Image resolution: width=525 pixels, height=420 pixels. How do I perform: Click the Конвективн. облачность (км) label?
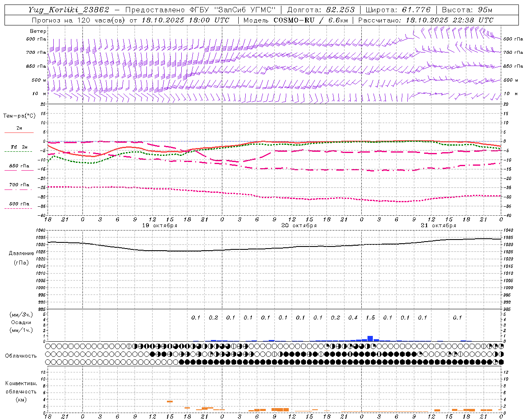21,391
